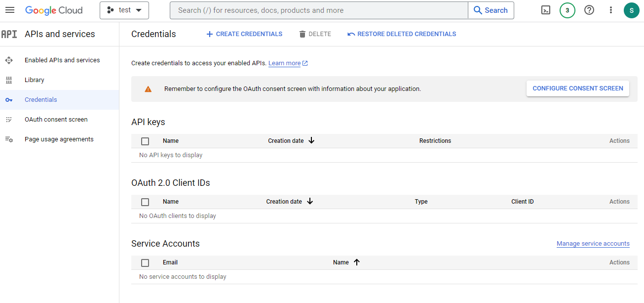Click 'No OAuth clients to display' text
The image size is (644, 303).
click(x=178, y=216)
